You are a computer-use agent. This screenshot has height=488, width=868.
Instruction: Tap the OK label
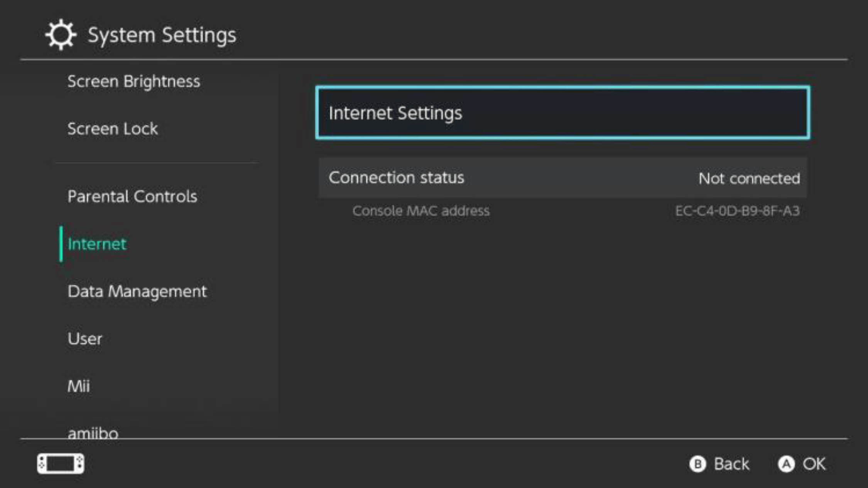[x=814, y=464]
